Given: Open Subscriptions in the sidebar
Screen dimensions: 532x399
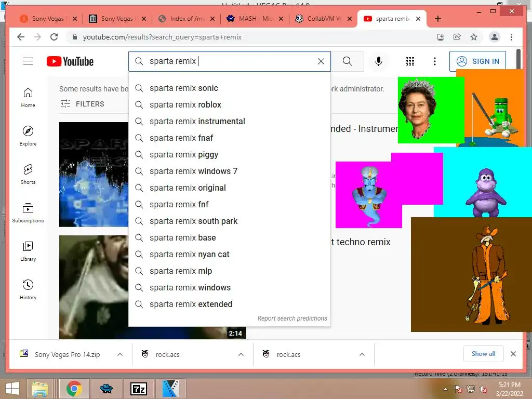Looking at the screenshot, I should point(28,212).
